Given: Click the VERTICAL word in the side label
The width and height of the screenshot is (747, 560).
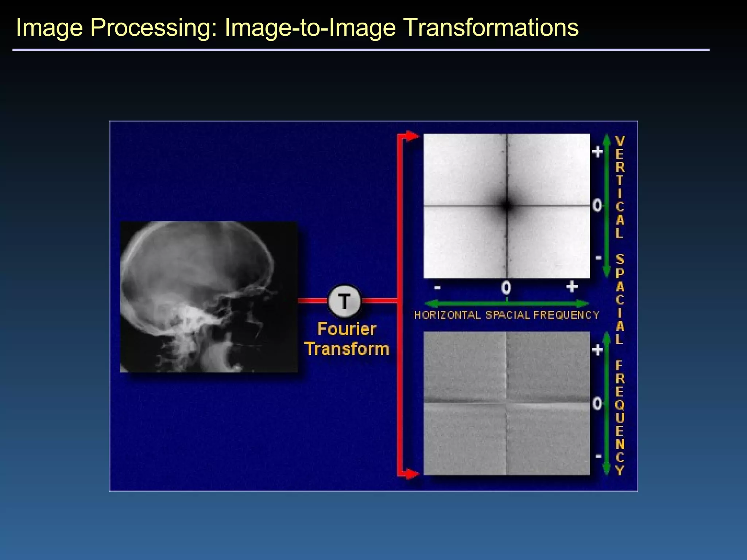Looking at the screenshot, I should pyautogui.click(x=620, y=187).
